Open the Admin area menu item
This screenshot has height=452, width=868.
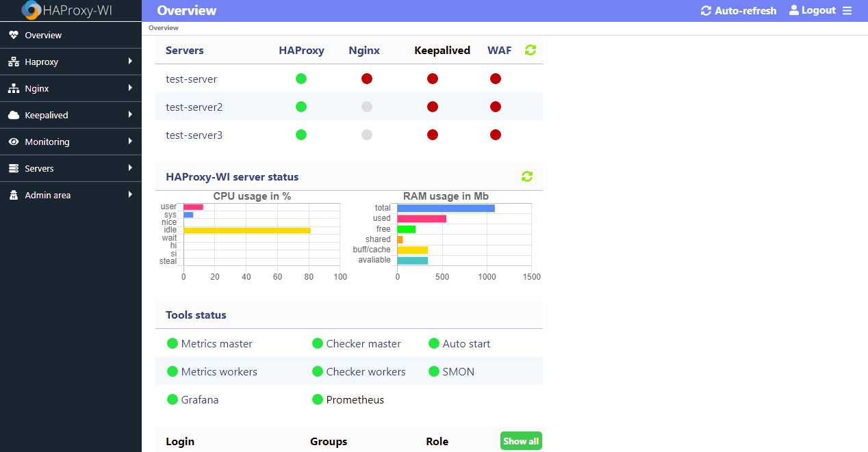click(71, 195)
